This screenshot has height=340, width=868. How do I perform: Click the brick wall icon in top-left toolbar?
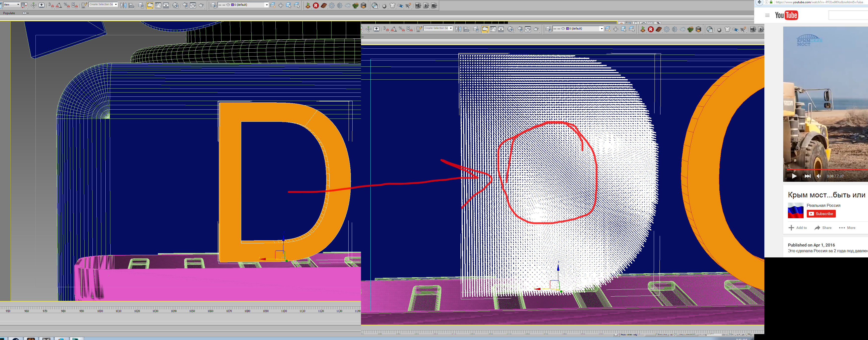click(324, 5)
